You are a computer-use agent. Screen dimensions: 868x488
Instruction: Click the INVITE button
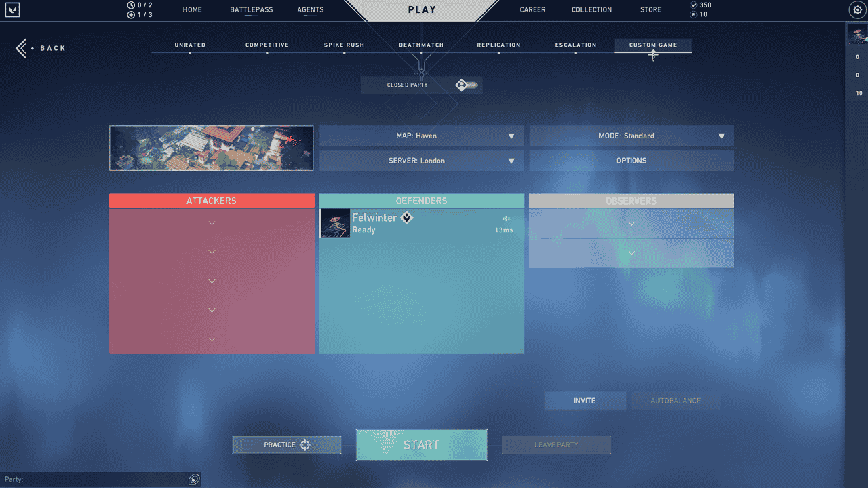(x=585, y=401)
